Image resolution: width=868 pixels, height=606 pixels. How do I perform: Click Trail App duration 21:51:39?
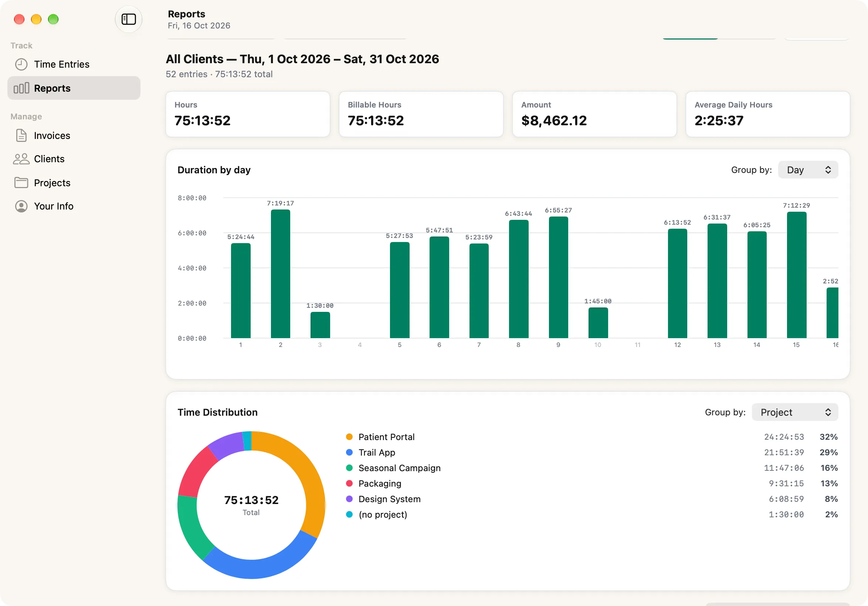[784, 452]
